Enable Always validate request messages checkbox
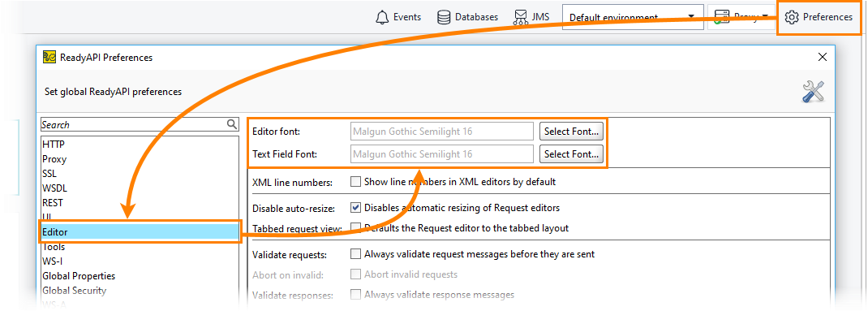868x311 pixels. click(355, 254)
